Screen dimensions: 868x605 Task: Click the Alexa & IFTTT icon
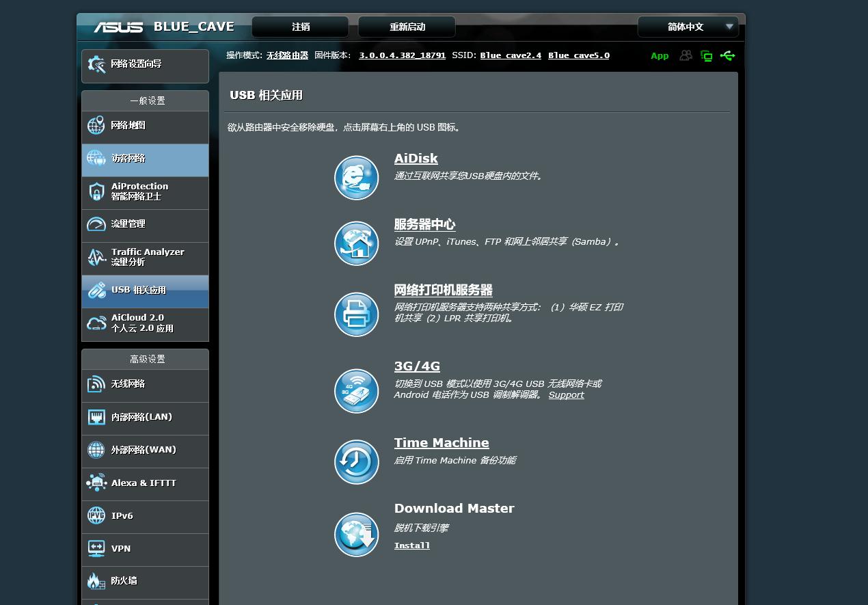96,483
